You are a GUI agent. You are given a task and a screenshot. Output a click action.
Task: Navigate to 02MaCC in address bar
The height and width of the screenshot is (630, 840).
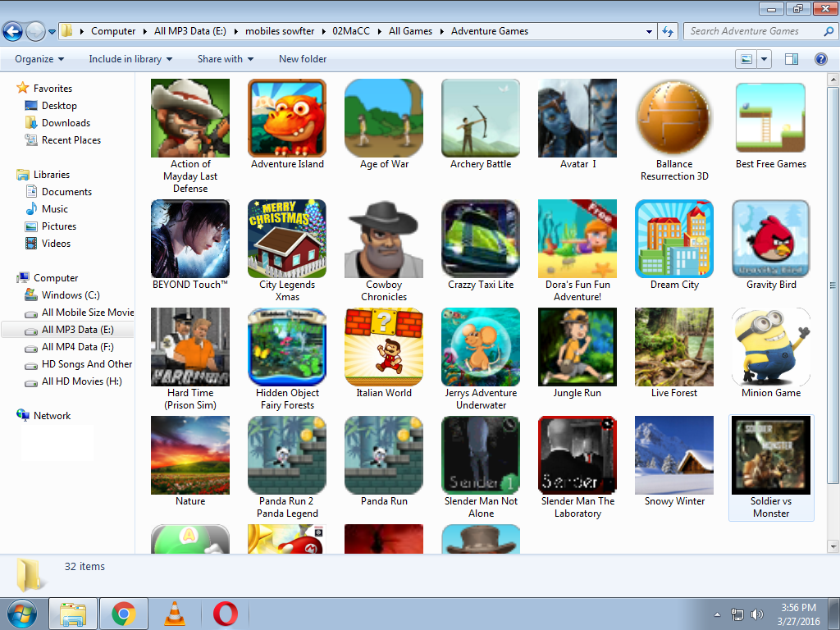(351, 31)
